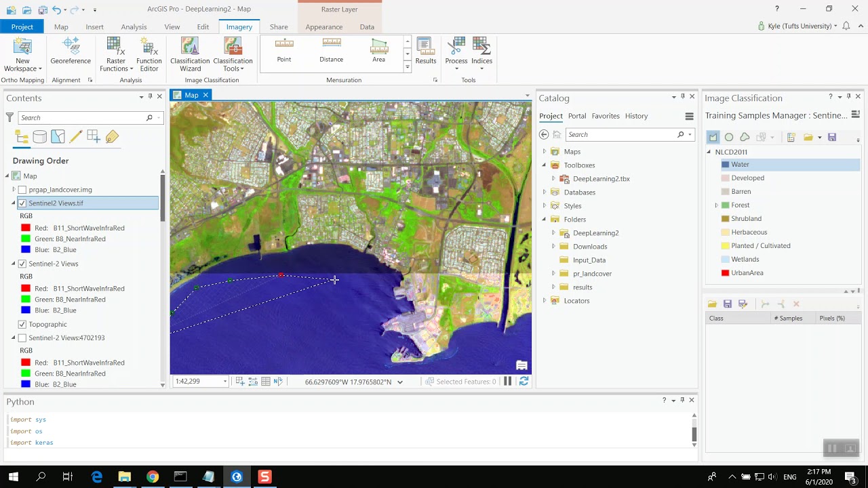Click the UrbanArea red swatch

(x=725, y=273)
